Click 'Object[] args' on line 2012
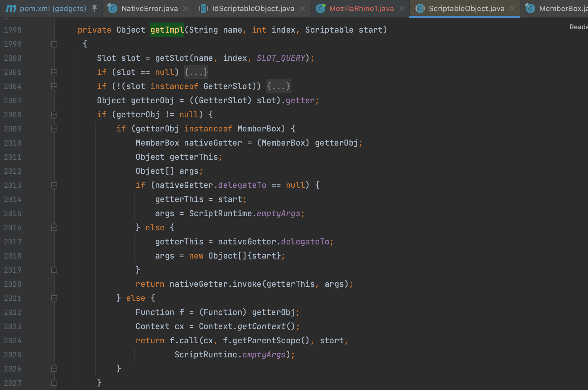Image resolution: width=588 pixels, height=390 pixels. coord(167,171)
